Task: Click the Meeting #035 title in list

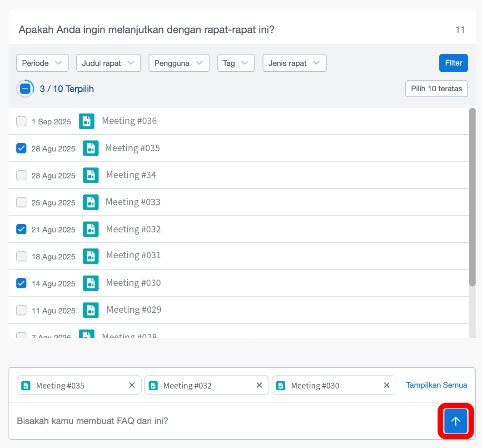Action: pos(133,148)
